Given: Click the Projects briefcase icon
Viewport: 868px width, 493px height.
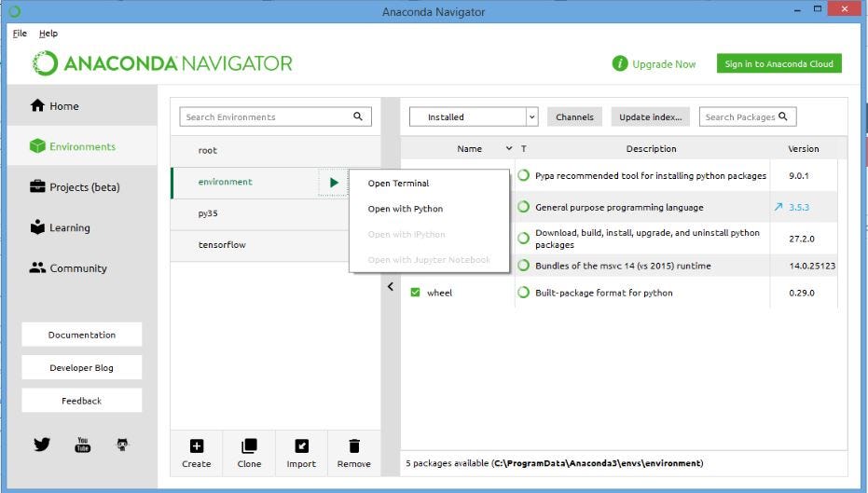Looking at the screenshot, I should pos(37,186).
